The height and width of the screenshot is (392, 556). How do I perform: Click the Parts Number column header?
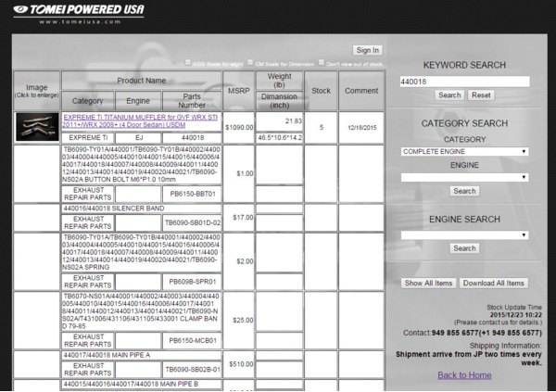click(x=192, y=101)
